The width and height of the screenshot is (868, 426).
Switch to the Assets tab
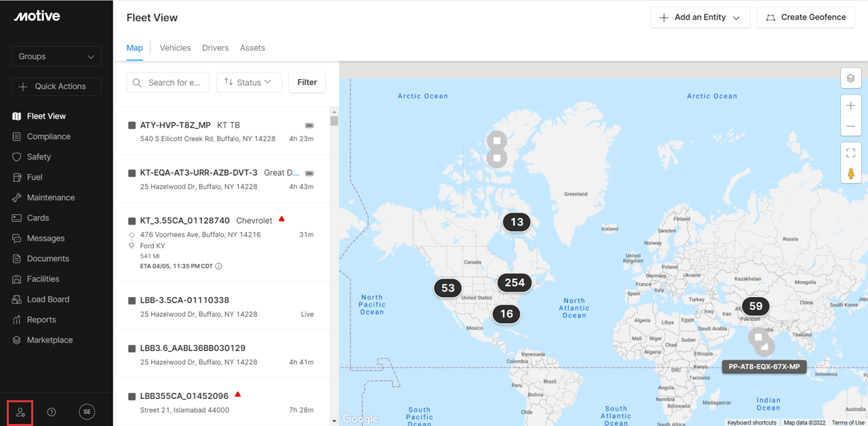coord(252,48)
